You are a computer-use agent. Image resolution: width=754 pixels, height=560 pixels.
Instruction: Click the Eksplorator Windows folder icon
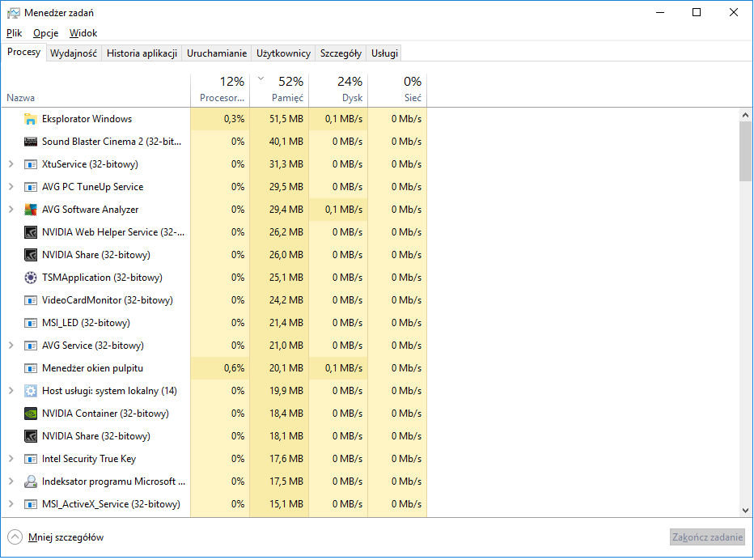30,119
